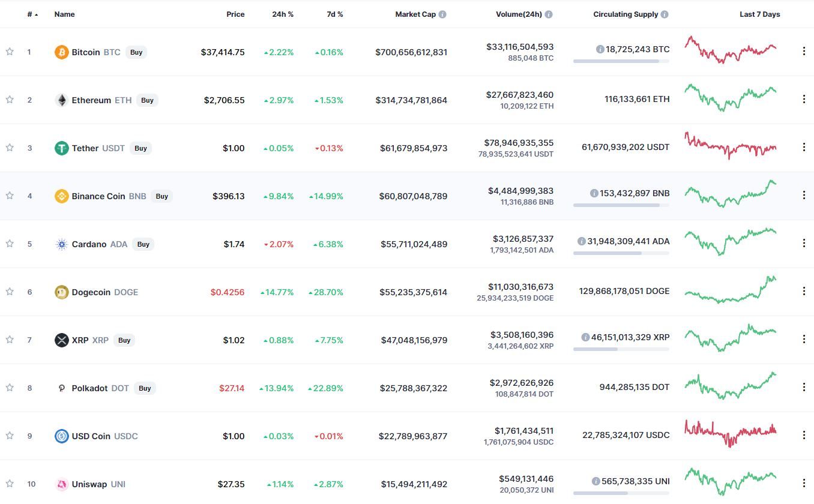Click the Ethereum diamond logo icon

click(62, 100)
